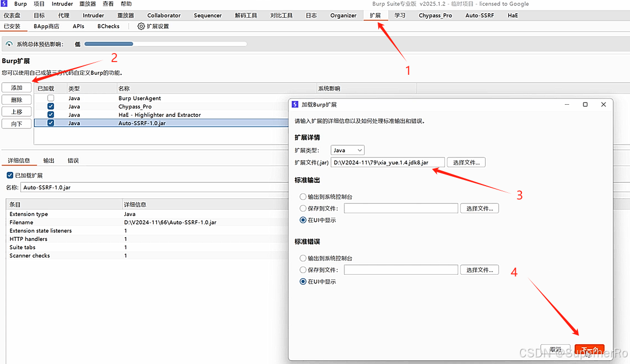Click the 系统影响 column header
The image size is (630, 364).
367,88
